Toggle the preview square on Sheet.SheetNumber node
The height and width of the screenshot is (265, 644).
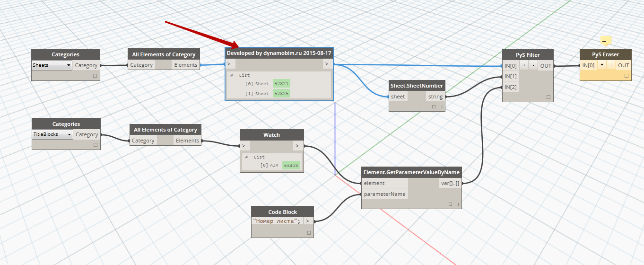pos(434,107)
